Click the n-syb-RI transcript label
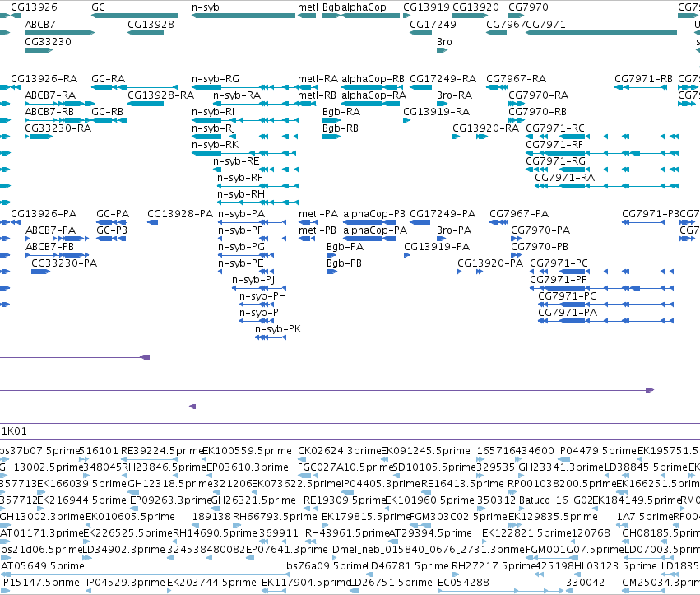 tap(213, 112)
